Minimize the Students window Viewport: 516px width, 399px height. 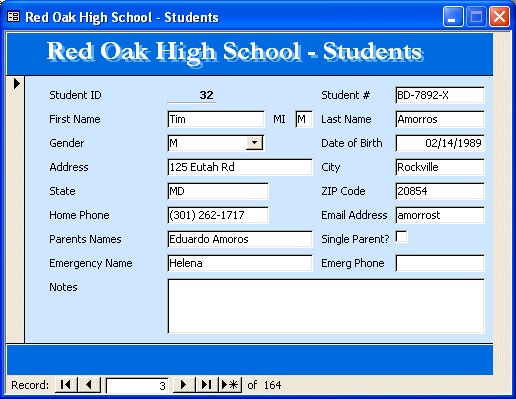453,16
